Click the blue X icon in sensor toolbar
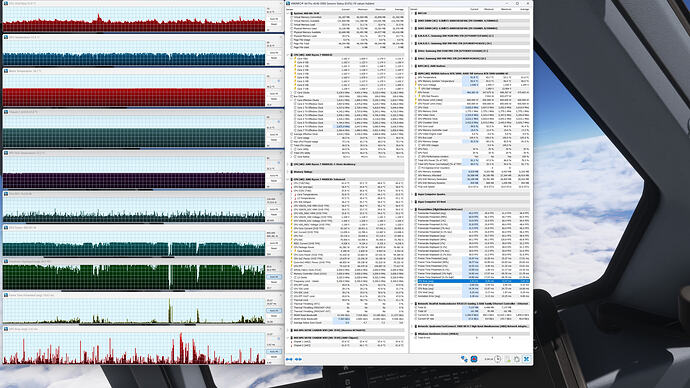 click(x=526, y=359)
